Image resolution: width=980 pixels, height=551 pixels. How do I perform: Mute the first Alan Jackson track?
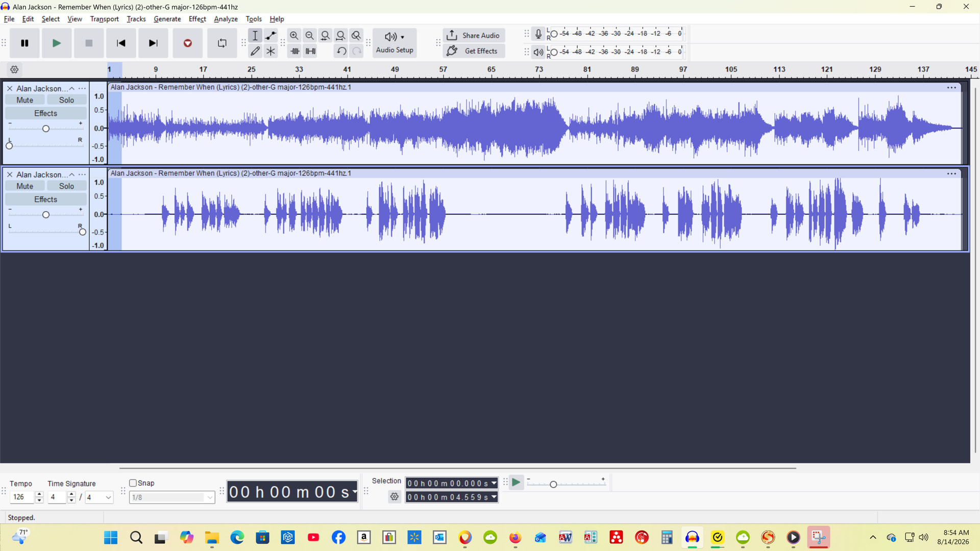[24, 101]
